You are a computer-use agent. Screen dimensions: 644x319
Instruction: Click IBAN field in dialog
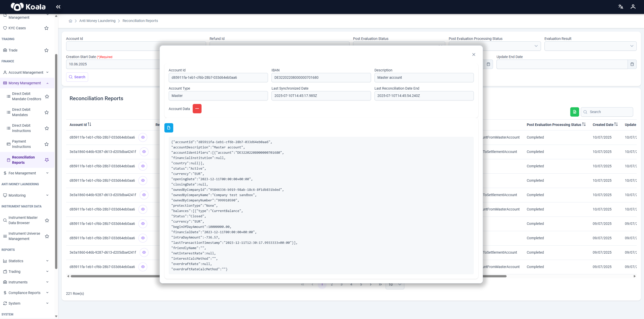click(x=321, y=78)
